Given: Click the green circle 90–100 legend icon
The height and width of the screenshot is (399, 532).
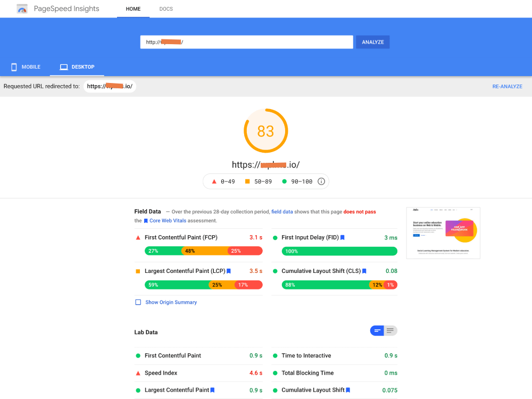Looking at the screenshot, I should pos(284,181).
